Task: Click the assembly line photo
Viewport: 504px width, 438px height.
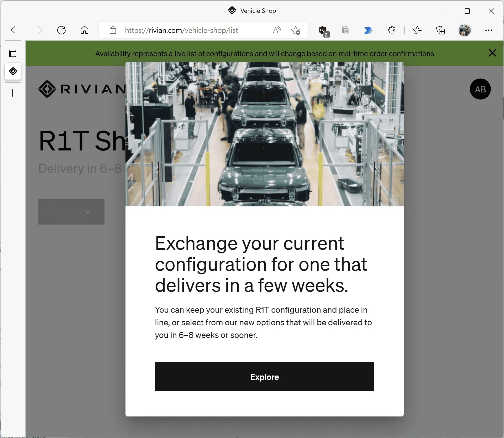Action: click(x=264, y=134)
